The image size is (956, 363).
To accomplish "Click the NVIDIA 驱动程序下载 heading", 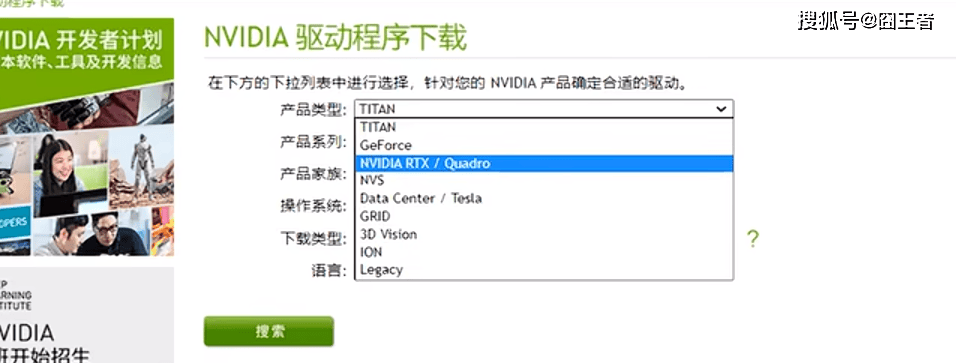I will 335,37.
